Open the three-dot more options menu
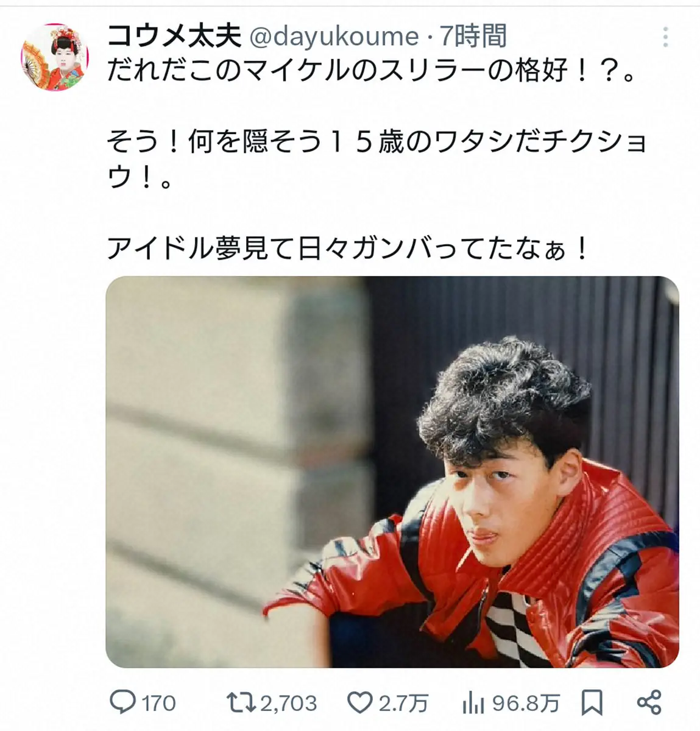The height and width of the screenshot is (731, 700). (x=665, y=37)
